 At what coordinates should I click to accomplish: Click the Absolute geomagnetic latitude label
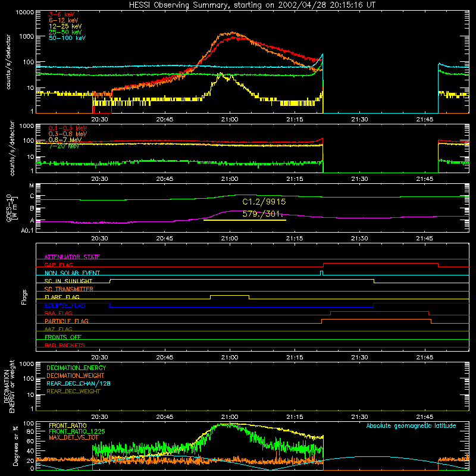pos(411,426)
